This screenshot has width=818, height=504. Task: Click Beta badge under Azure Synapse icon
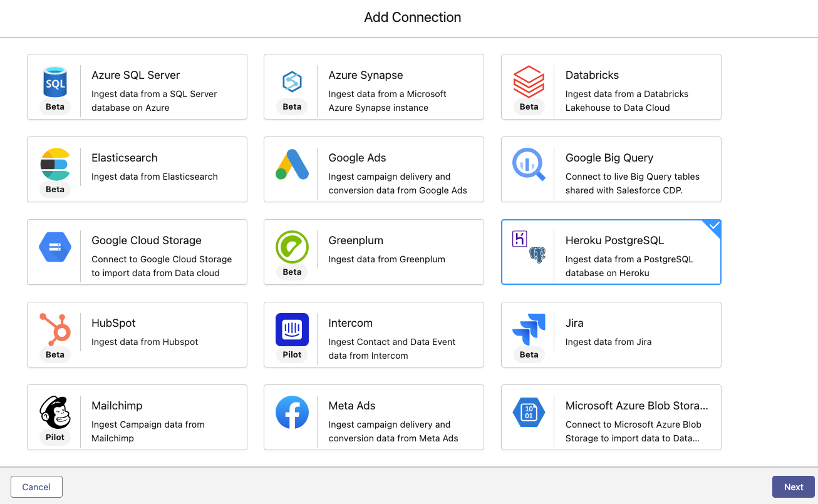pyautogui.click(x=292, y=106)
